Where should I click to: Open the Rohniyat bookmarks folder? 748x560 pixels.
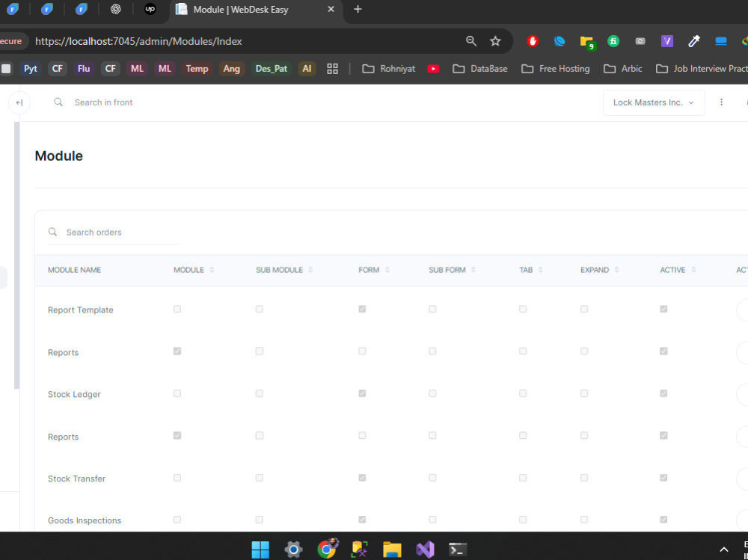click(x=388, y=69)
